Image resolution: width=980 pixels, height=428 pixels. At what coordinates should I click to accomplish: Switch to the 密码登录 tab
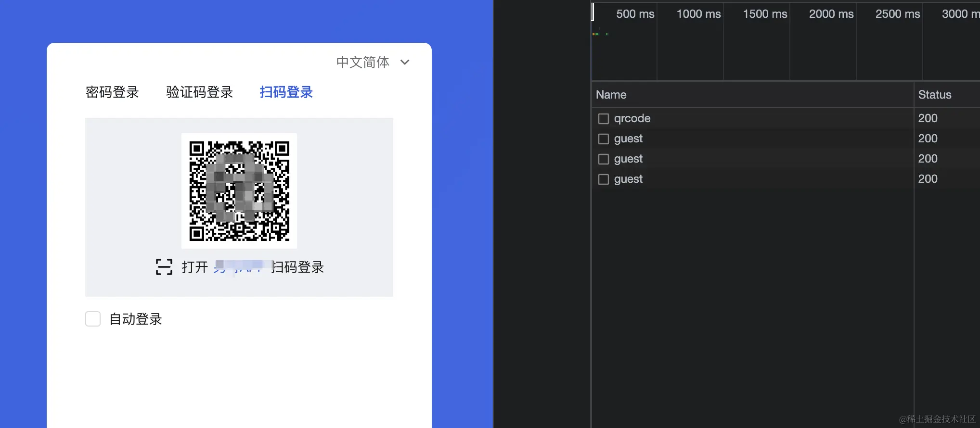pyautogui.click(x=112, y=92)
